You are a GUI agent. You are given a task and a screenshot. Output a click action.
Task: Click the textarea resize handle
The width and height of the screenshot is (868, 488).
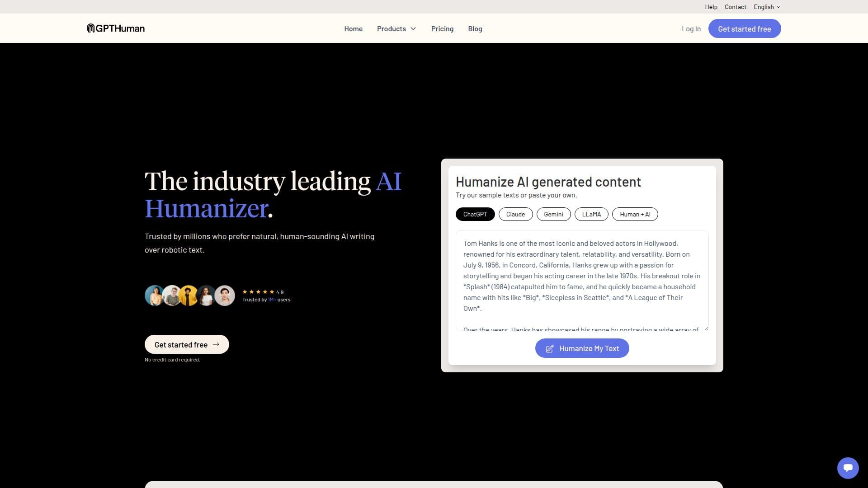pyautogui.click(x=706, y=328)
